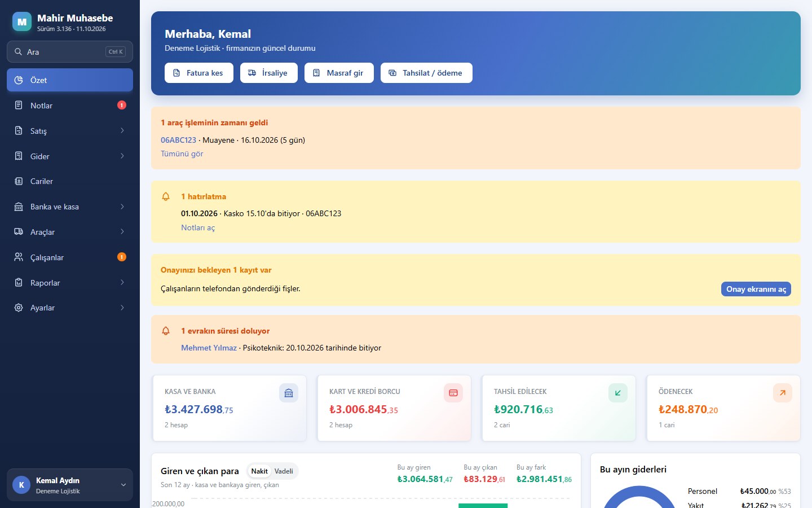Screen dimensions: 812x508
Task: Open Çalışanlar from the sidebar
Action: [x=70, y=257]
